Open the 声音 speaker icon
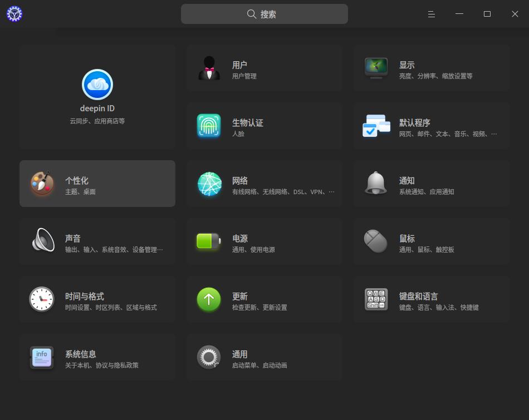 click(x=43, y=240)
